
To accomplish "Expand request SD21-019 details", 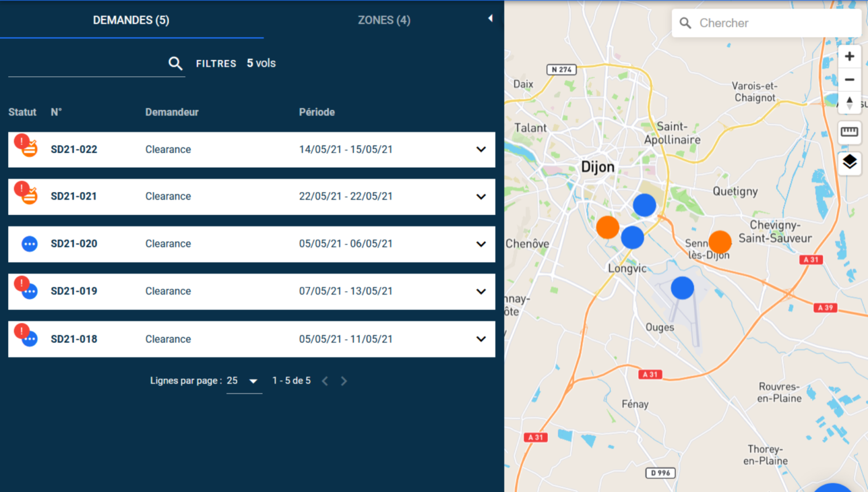I will [x=481, y=291].
